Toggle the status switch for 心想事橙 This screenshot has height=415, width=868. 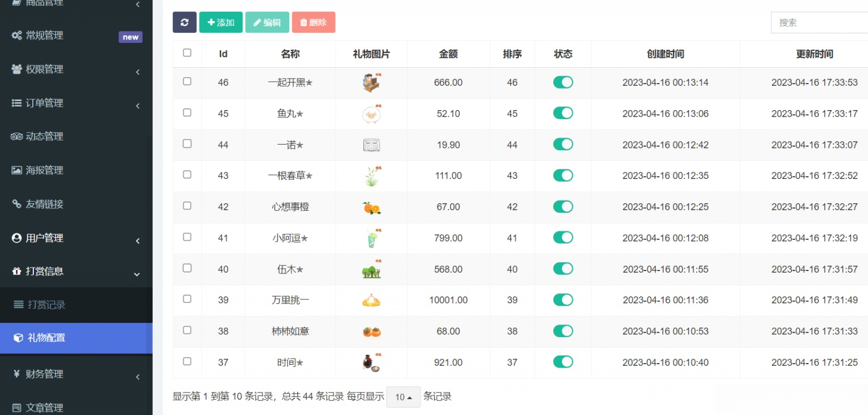click(563, 207)
